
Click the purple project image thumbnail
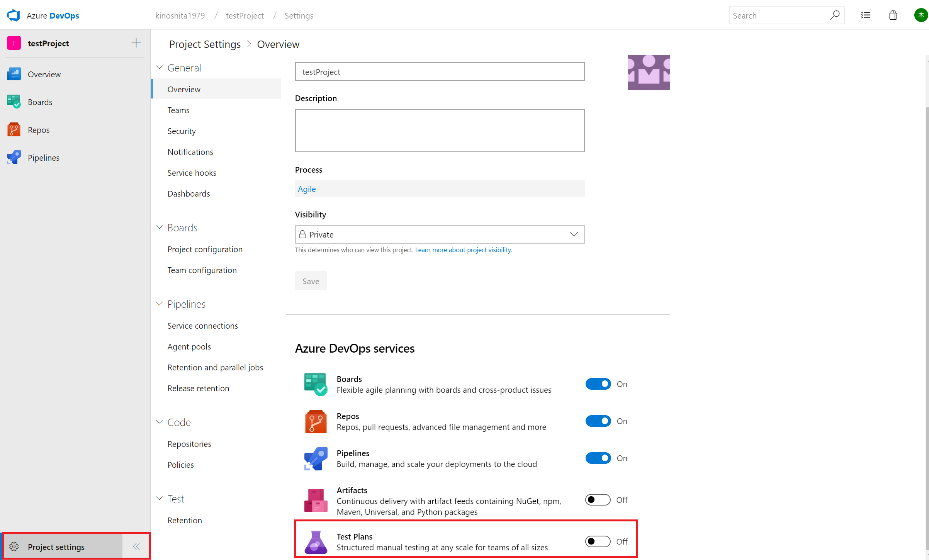click(649, 73)
